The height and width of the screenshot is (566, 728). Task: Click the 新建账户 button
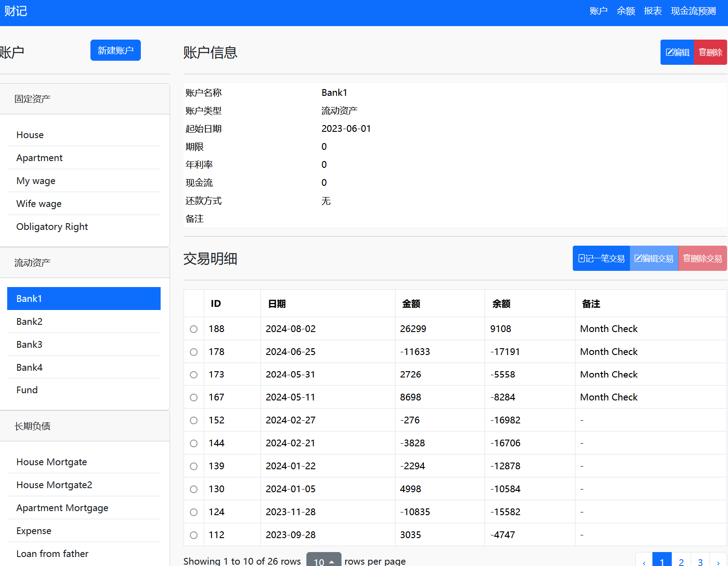[115, 50]
